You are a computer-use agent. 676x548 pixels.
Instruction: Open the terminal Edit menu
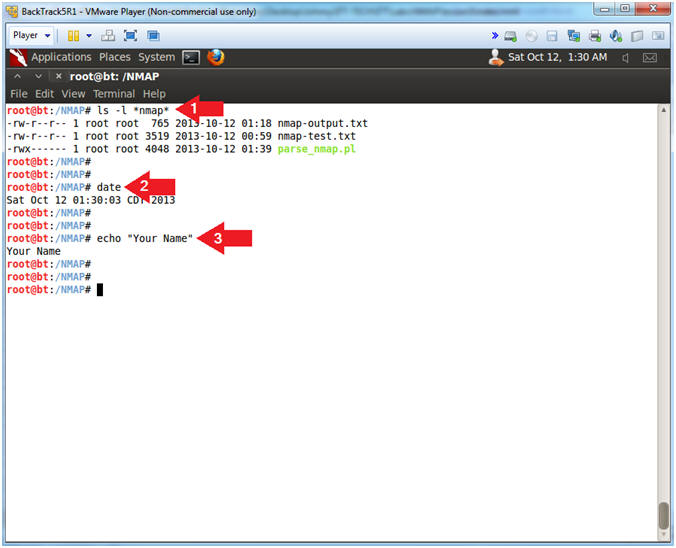click(44, 94)
